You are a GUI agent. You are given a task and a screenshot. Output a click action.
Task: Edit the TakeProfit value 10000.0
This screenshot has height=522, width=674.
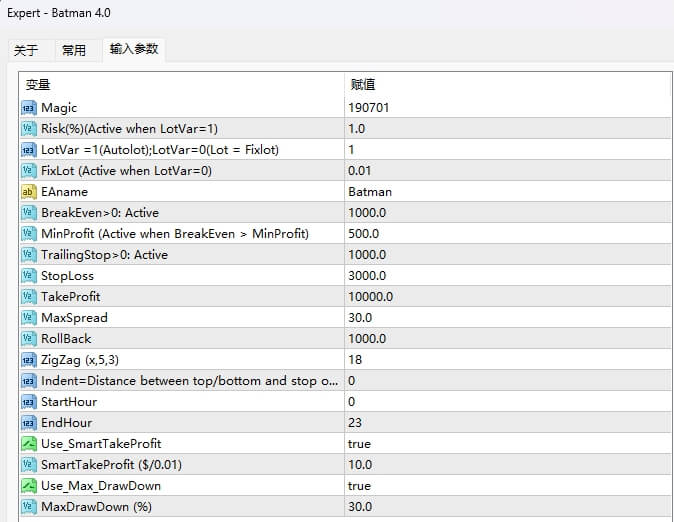point(371,297)
